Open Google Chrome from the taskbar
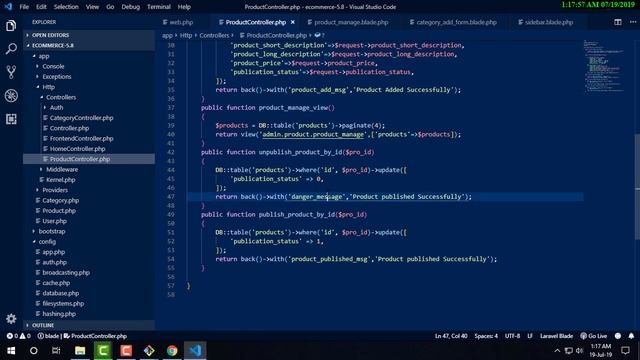Viewport: 640px width, 360px height. tap(172, 351)
